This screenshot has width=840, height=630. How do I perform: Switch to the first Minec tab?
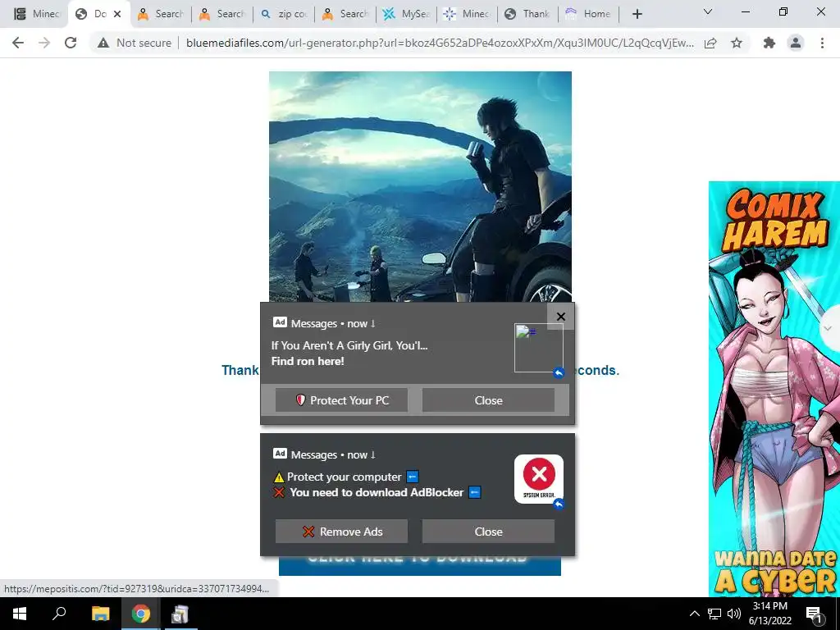[x=36, y=14]
